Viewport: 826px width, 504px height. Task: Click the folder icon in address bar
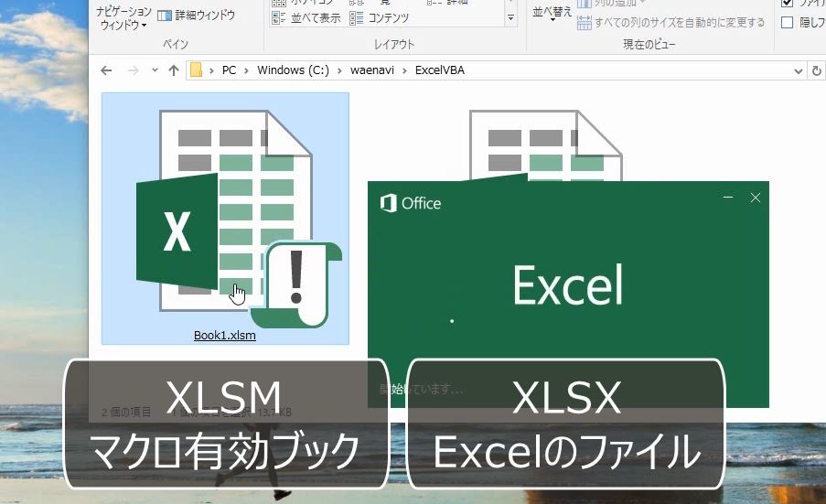click(196, 70)
